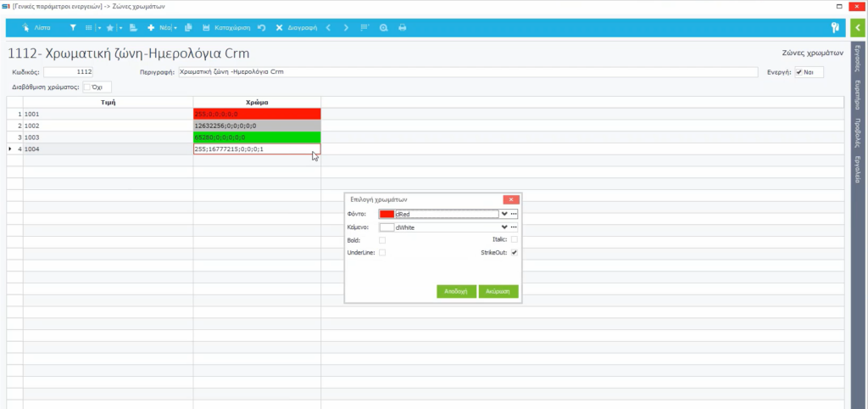Click the Χρώμα column header
This screenshot has width=868, height=409.
pos(257,102)
